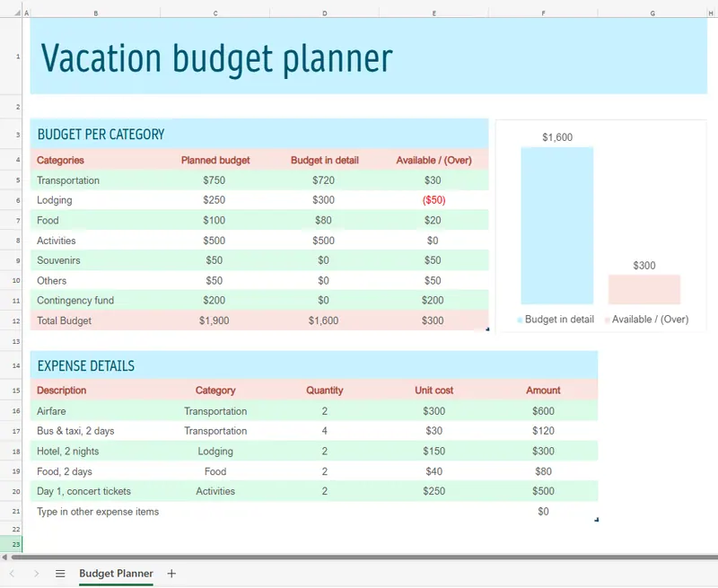
Task: Click the Type in other expense items cell
Action: 98,512
